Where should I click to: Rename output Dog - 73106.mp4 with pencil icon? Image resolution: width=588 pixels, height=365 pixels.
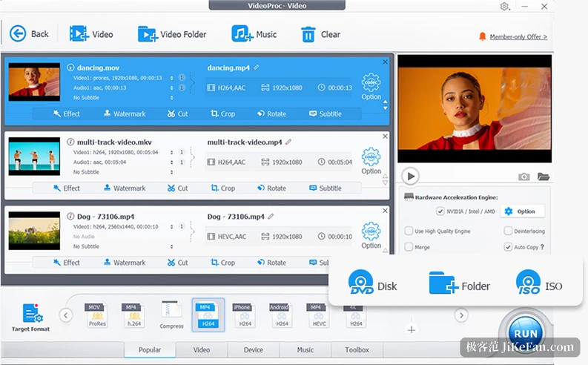pos(271,217)
